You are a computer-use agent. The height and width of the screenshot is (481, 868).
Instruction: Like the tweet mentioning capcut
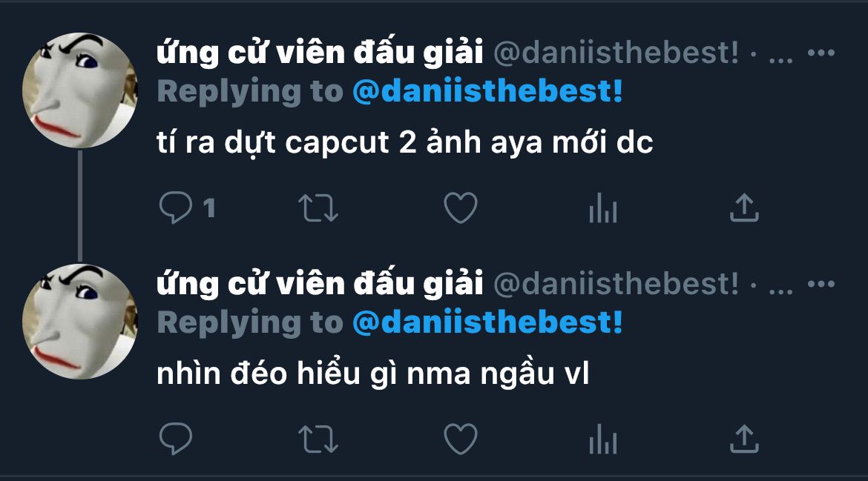pyautogui.click(x=461, y=208)
